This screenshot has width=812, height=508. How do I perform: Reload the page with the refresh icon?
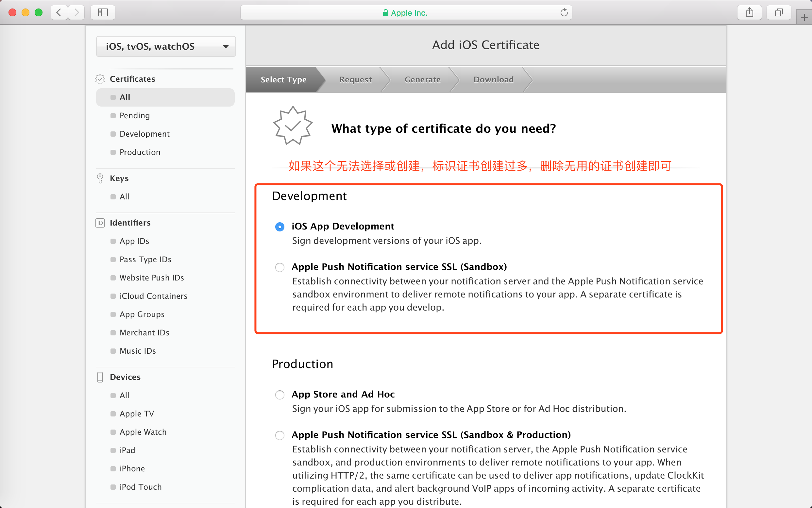(x=564, y=13)
